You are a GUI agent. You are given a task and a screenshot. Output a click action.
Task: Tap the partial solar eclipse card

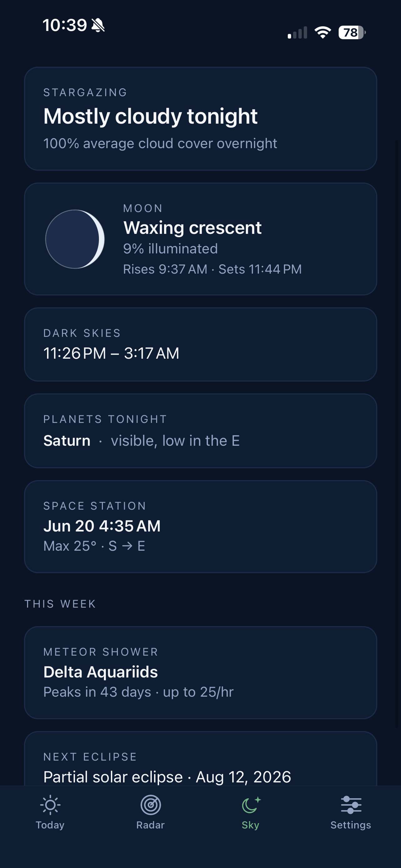tap(200, 759)
